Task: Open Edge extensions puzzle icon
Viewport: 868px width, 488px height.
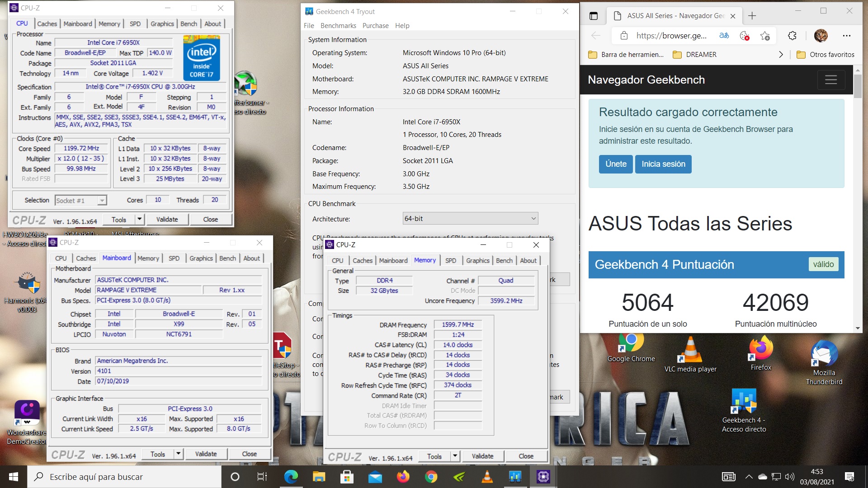Action: (x=792, y=36)
